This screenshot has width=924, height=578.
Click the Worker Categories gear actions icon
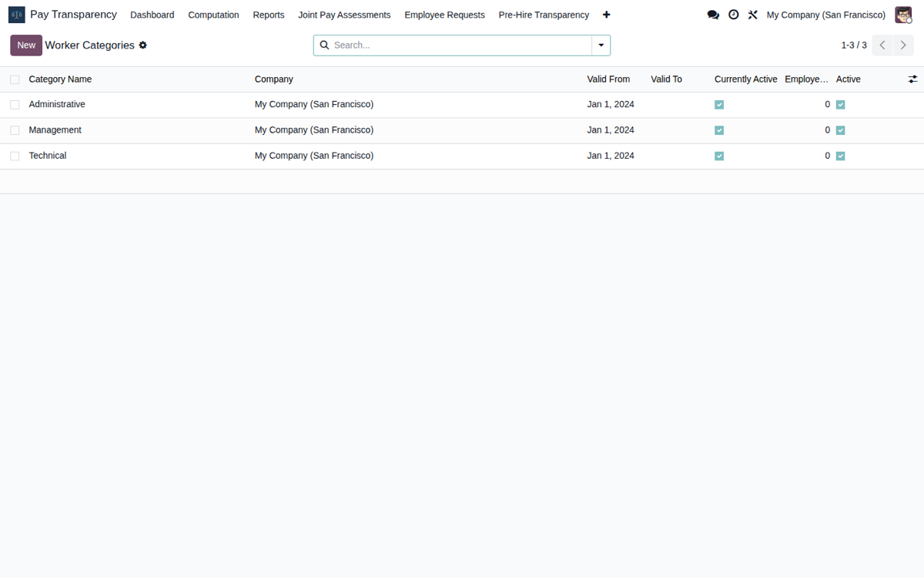[142, 45]
